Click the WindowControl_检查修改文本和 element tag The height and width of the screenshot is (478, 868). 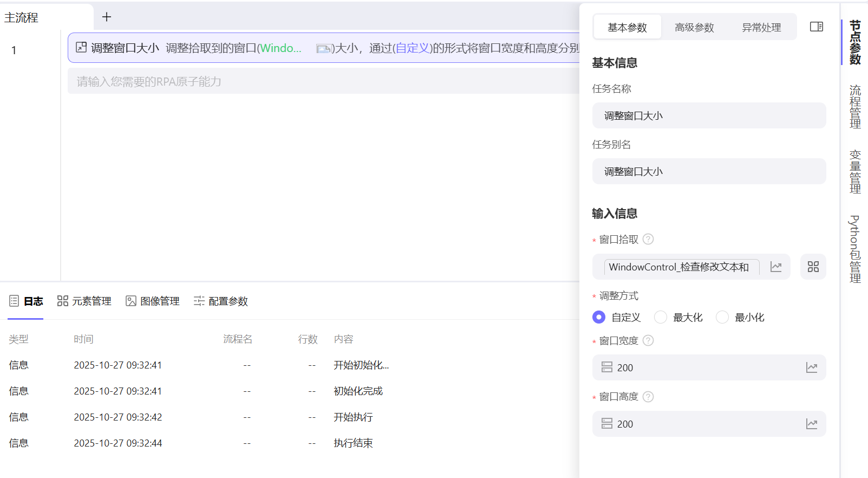tap(682, 267)
